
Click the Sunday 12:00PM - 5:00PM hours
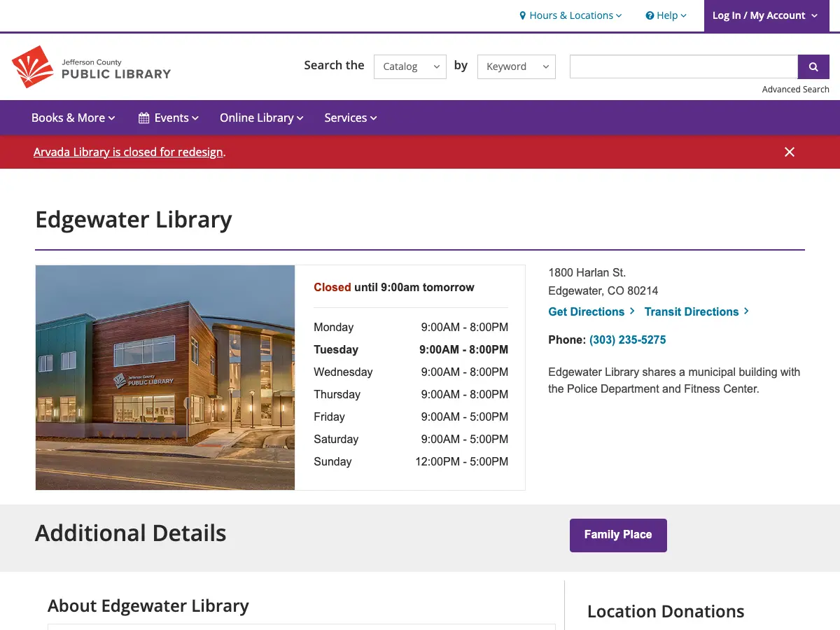462,461
